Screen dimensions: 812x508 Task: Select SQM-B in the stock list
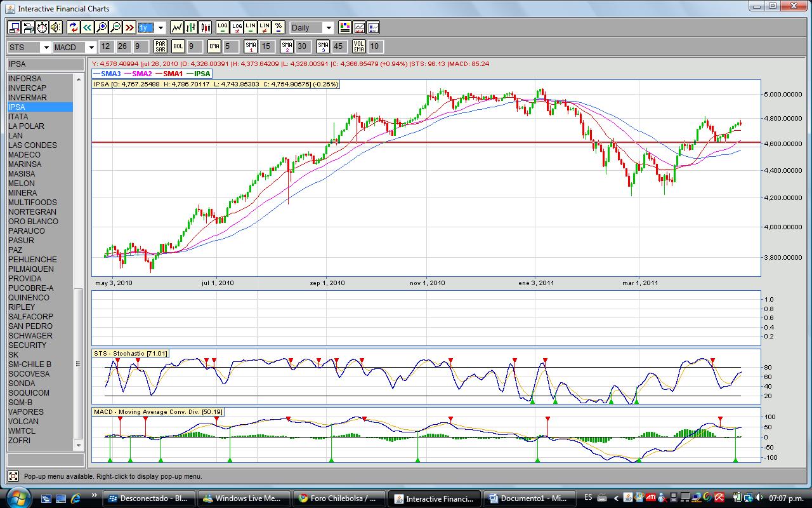(x=40, y=403)
